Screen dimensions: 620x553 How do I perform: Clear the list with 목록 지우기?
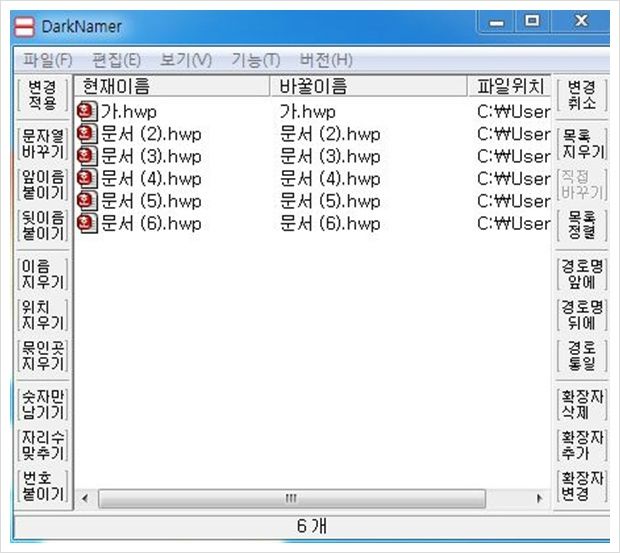point(582,143)
